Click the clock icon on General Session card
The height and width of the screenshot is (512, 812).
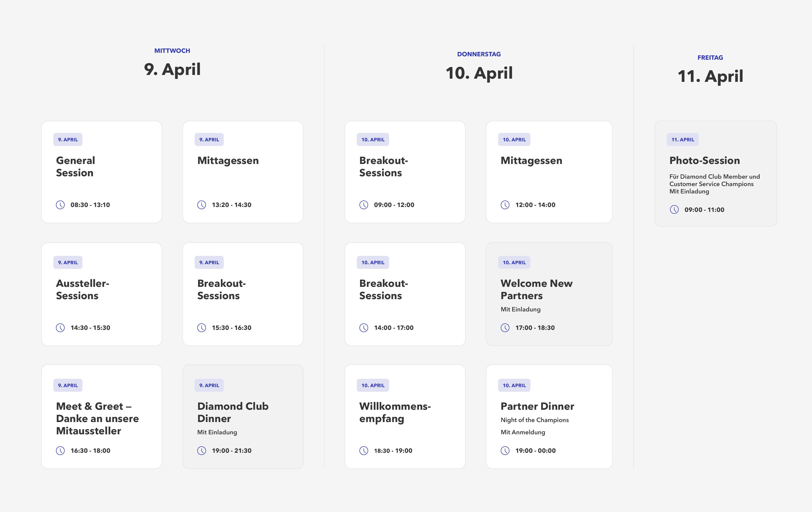coord(60,205)
